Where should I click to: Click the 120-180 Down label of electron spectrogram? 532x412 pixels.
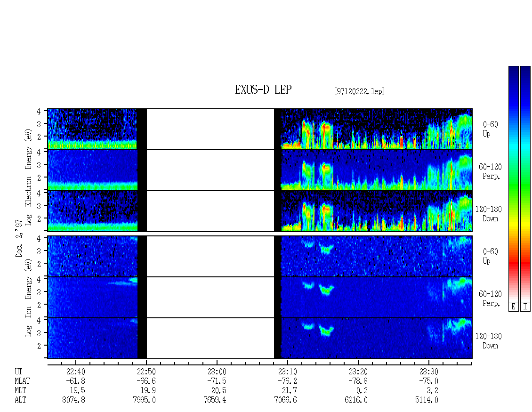point(489,214)
